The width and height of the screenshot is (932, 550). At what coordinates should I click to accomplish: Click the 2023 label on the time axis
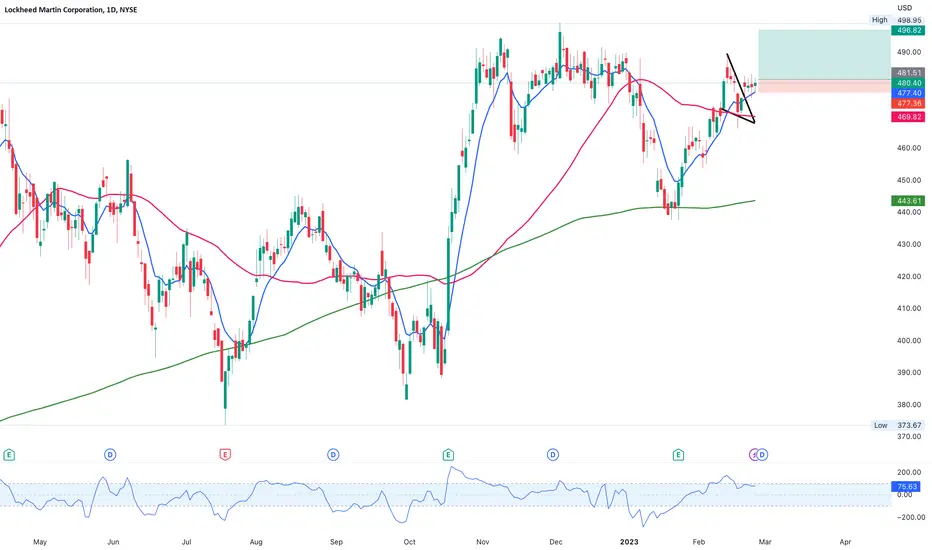pos(629,542)
